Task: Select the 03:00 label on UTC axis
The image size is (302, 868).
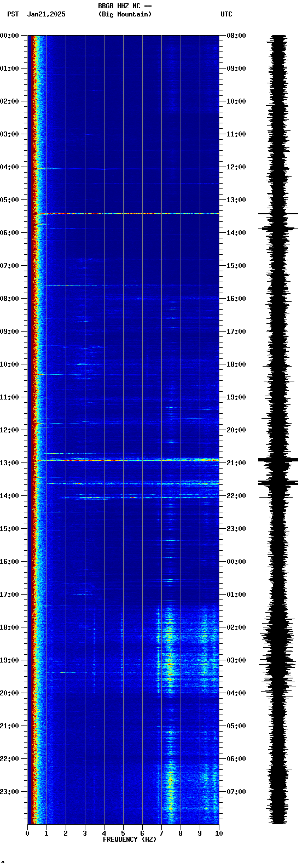Action: [x=236, y=660]
